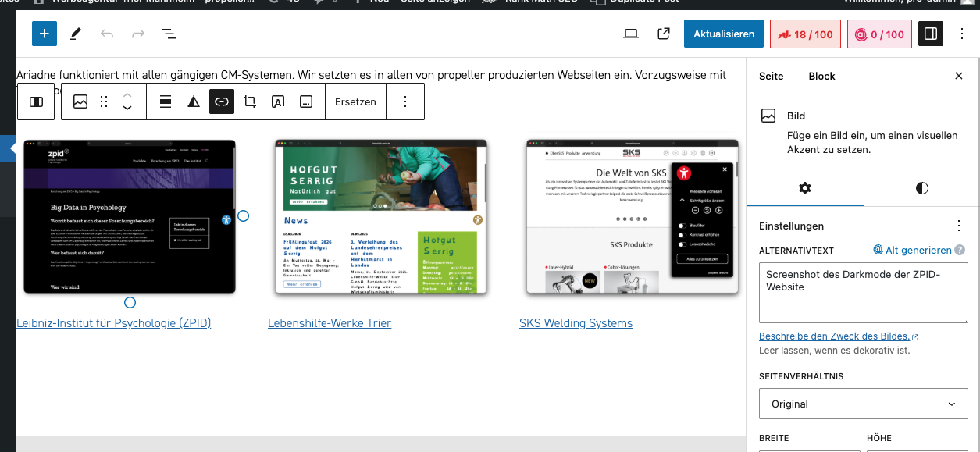Screen dimensions: 980x452
Task: Undo the last change
Action: coord(107,34)
